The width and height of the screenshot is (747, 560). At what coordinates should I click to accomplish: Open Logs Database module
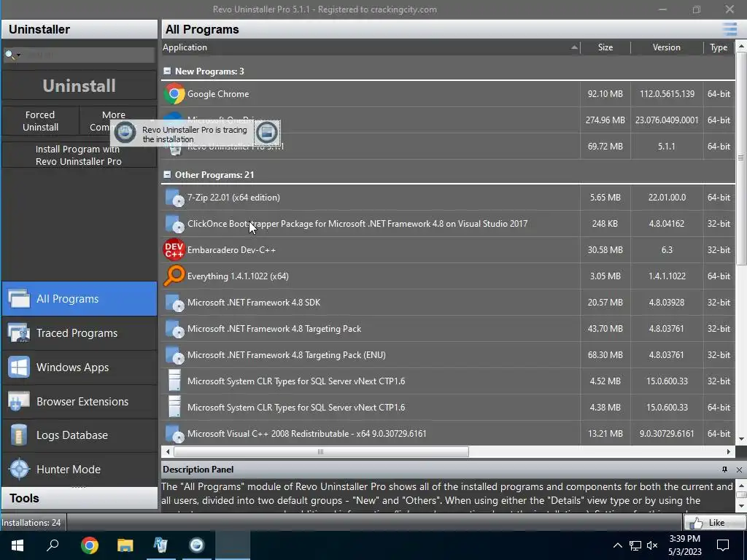click(x=79, y=435)
